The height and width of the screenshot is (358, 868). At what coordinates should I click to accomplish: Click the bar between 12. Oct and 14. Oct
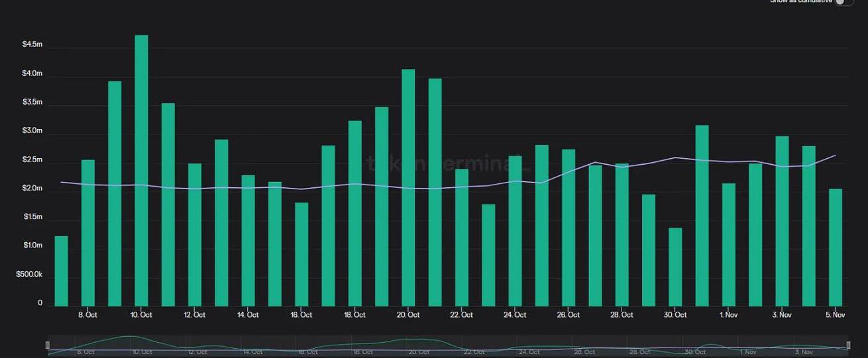click(221, 223)
